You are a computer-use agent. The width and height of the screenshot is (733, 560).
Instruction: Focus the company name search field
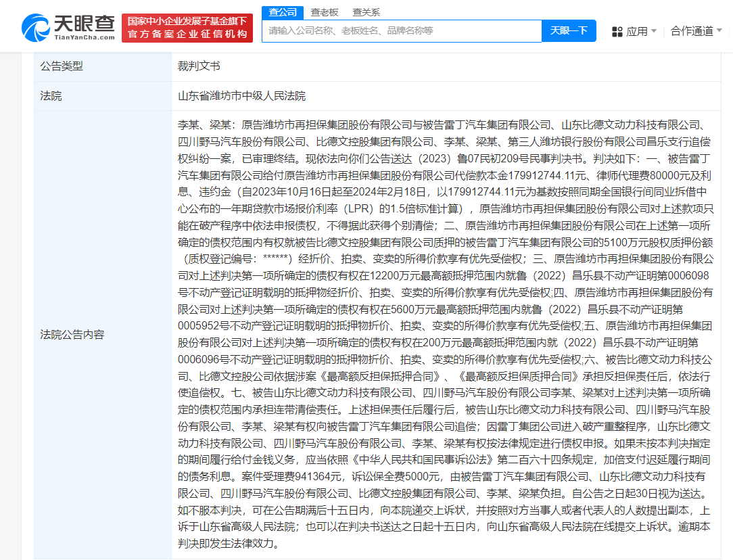402,31
